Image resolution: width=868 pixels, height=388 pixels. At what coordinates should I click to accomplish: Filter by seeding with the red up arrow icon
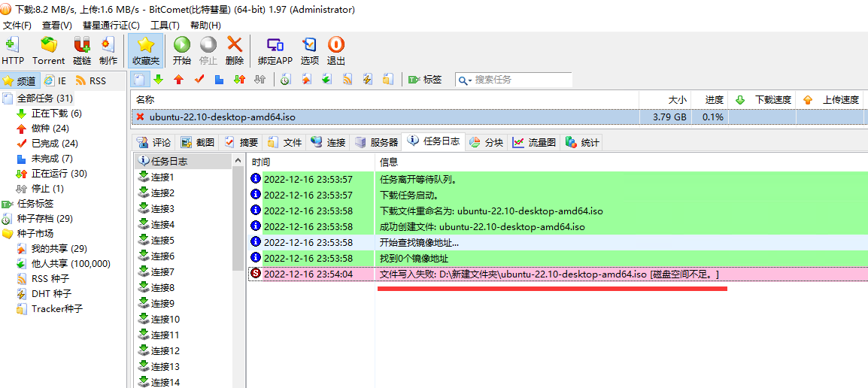pyautogui.click(x=178, y=80)
